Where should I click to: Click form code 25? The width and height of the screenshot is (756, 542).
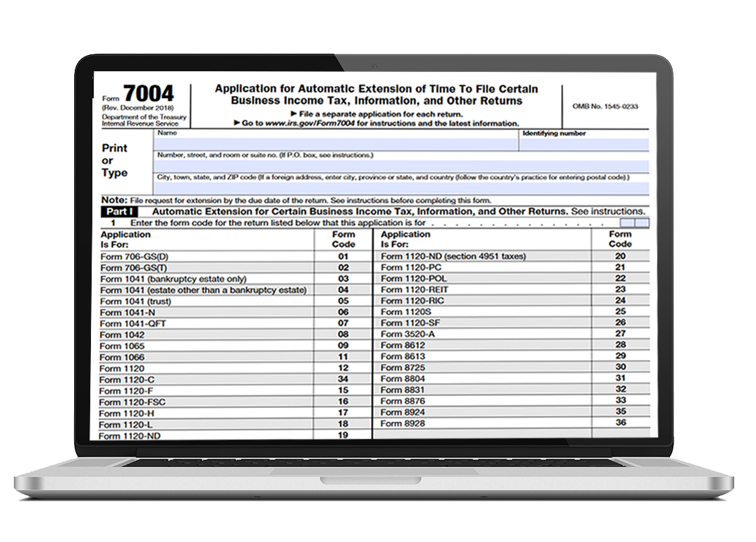point(621,312)
